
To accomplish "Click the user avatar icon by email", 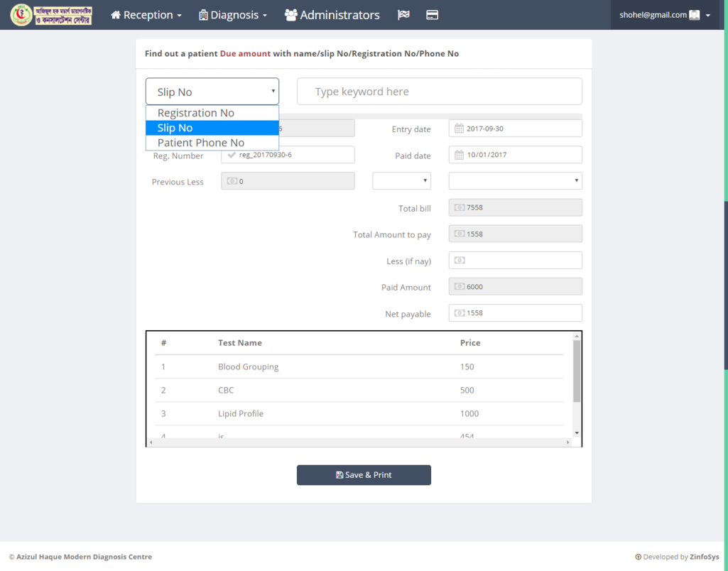I will (x=695, y=15).
